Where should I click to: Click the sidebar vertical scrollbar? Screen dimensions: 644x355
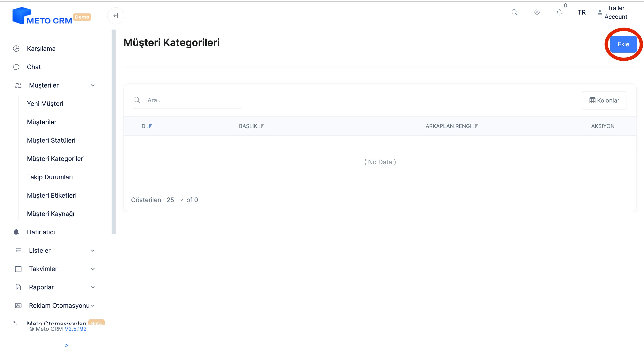114,132
